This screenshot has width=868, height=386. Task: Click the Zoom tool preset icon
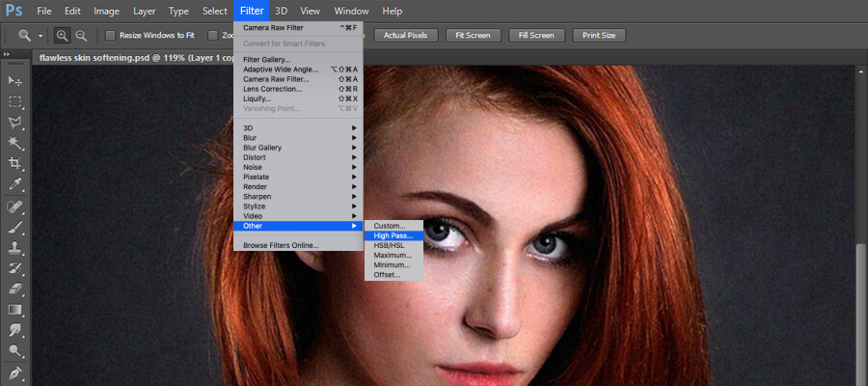coord(25,36)
